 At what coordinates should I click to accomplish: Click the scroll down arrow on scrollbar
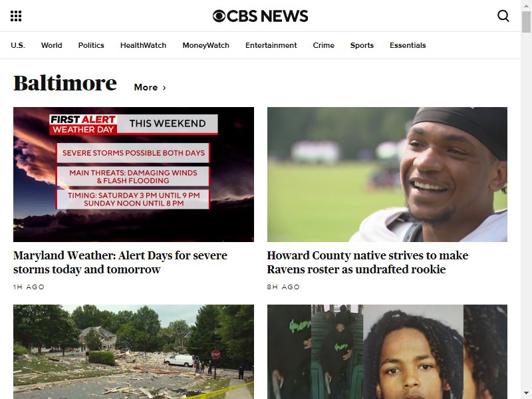point(526,393)
